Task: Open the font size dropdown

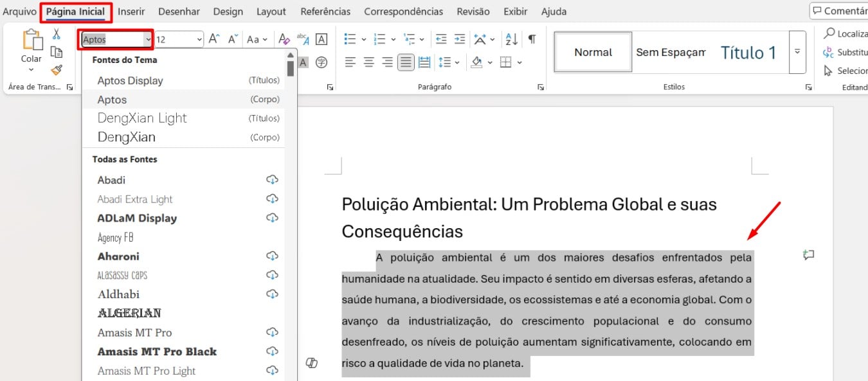Action: tap(199, 40)
